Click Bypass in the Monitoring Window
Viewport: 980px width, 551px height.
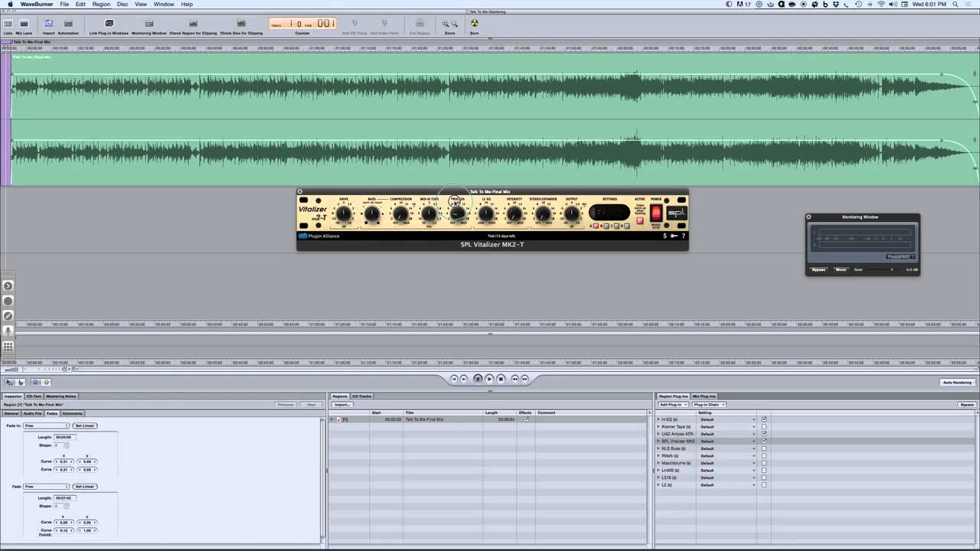[x=819, y=269]
